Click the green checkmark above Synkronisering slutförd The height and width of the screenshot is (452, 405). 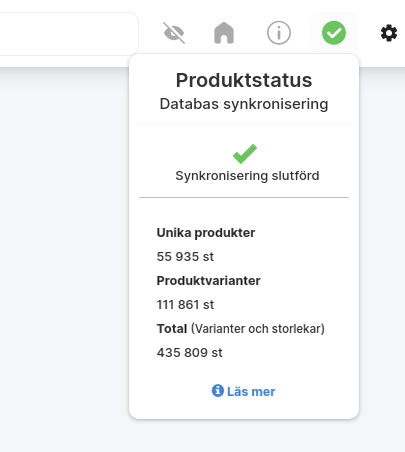(245, 154)
